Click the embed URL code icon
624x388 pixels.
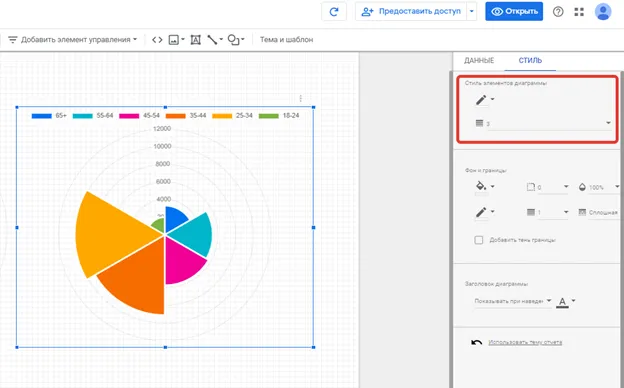point(157,40)
